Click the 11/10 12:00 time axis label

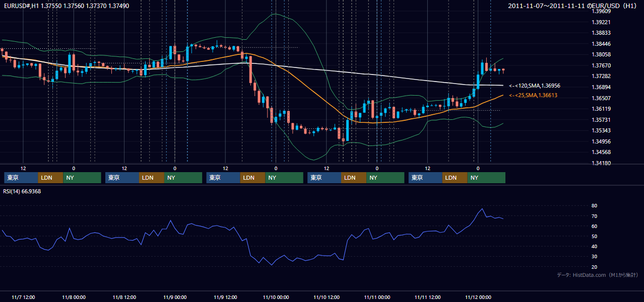click(327, 297)
